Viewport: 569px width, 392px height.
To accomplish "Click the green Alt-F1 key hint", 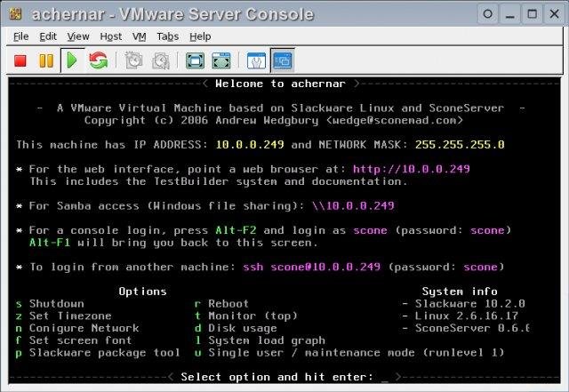I will 50,243.
